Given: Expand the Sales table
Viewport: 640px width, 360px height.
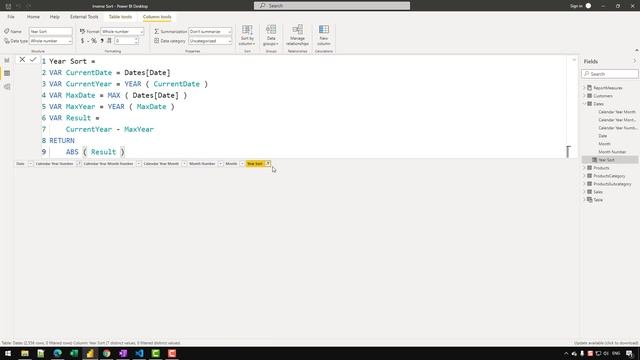Looking at the screenshot, I should (584, 192).
